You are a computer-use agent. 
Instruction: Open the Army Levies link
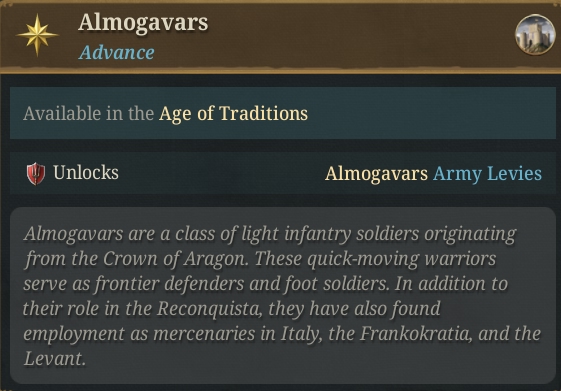pyautogui.click(x=487, y=174)
